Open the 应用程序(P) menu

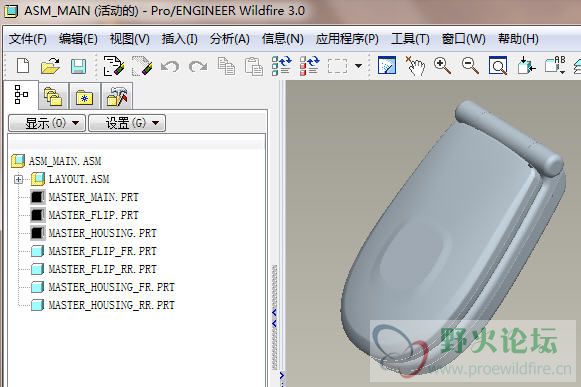(347, 39)
